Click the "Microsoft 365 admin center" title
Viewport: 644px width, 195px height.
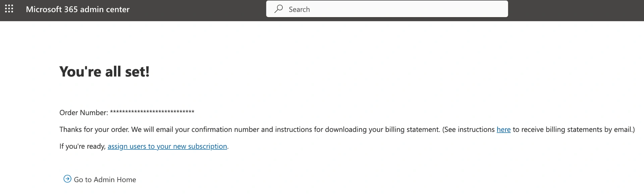tap(77, 9)
